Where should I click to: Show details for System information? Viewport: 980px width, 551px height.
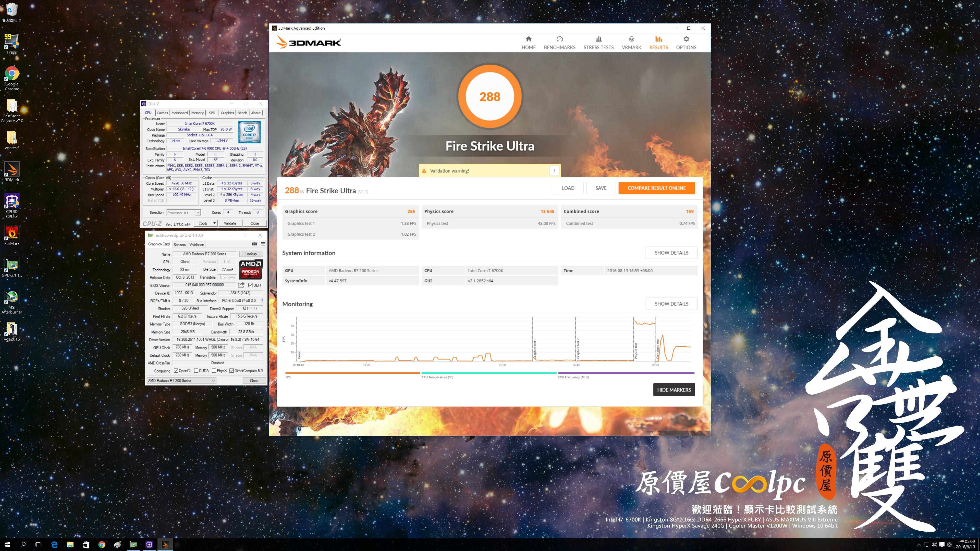tap(671, 253)
